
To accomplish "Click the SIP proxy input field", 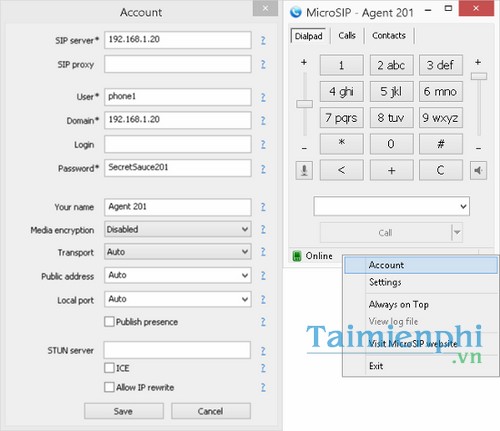I will tap(178, 64).
